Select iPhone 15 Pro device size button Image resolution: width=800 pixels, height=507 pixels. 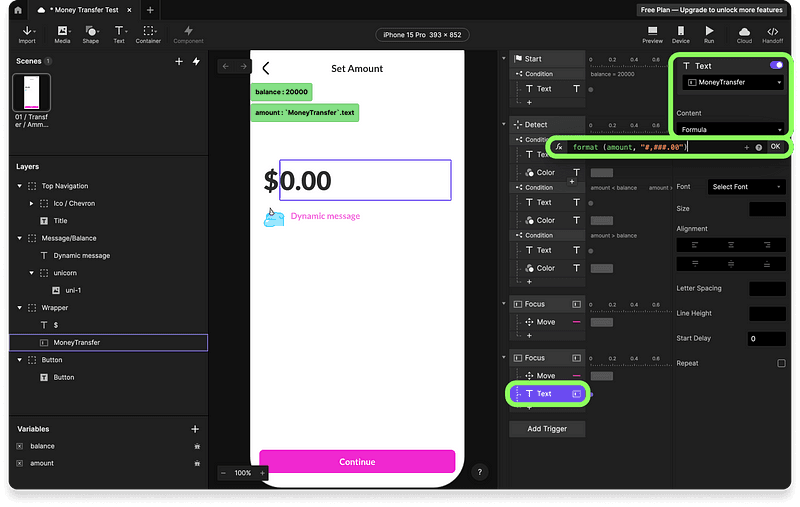(x=422, y=35)
